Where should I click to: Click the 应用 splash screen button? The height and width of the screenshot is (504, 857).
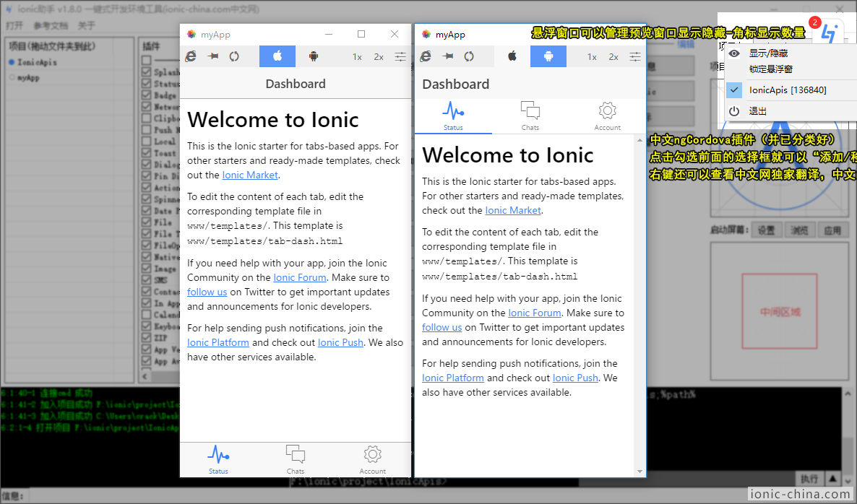[x=832, y=230]
